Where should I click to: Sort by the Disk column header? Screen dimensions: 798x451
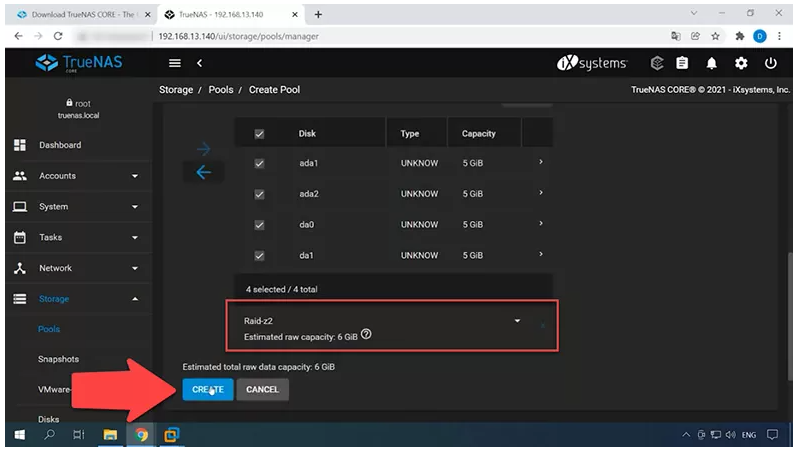click(307, 133)
